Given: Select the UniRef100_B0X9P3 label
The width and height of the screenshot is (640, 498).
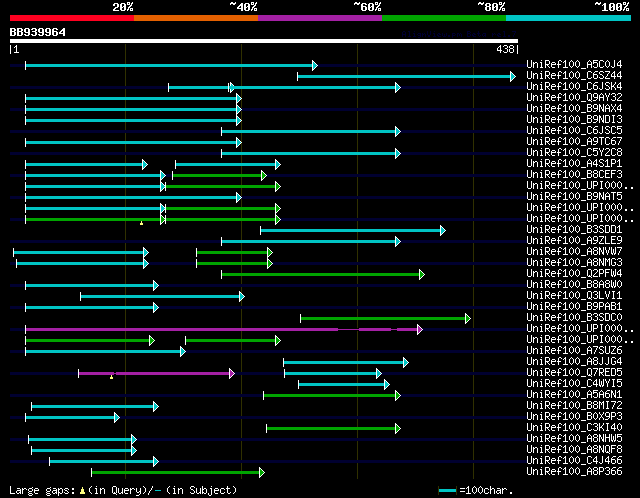Looking at the screenshot, I should [574, 417].
